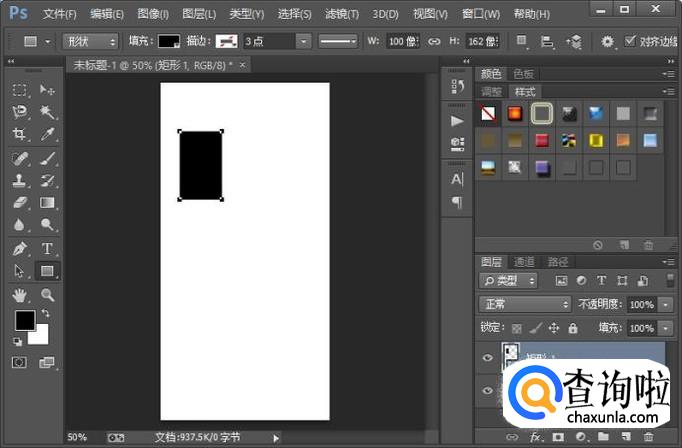
Task: Select the Eraser tool
Action: point(19,203)
